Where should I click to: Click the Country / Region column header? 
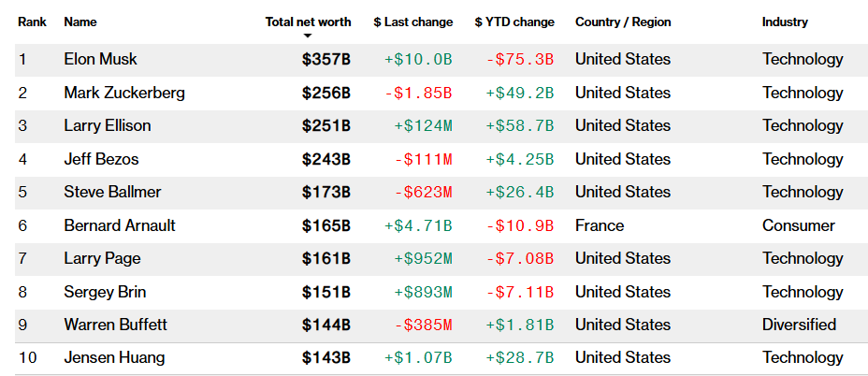tap(623, 22)
